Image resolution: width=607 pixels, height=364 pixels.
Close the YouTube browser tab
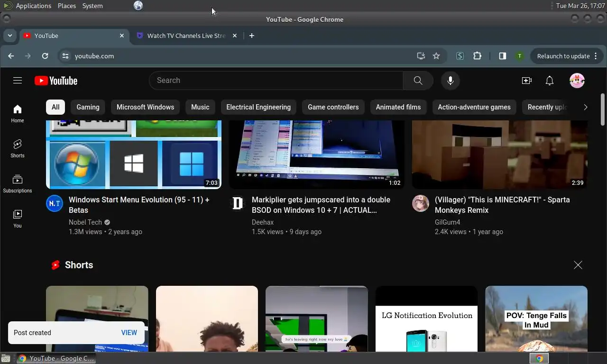click(122, 36)
